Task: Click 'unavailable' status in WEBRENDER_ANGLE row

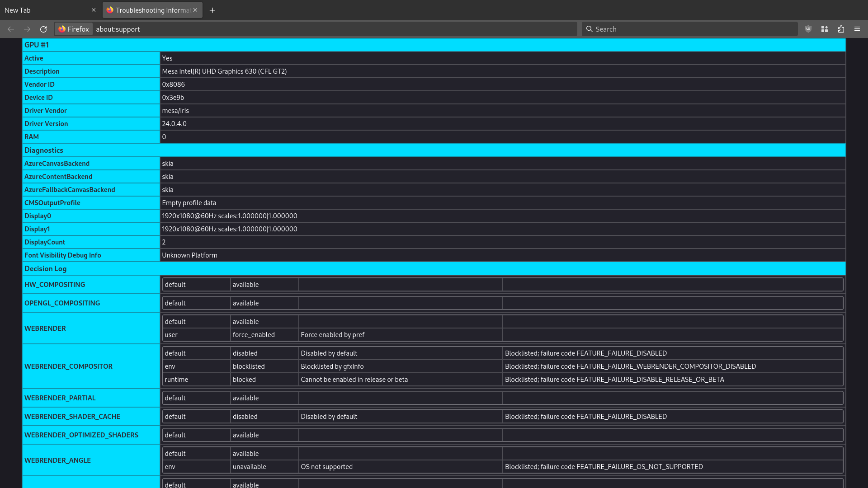Action: click(x=250, y=467)
